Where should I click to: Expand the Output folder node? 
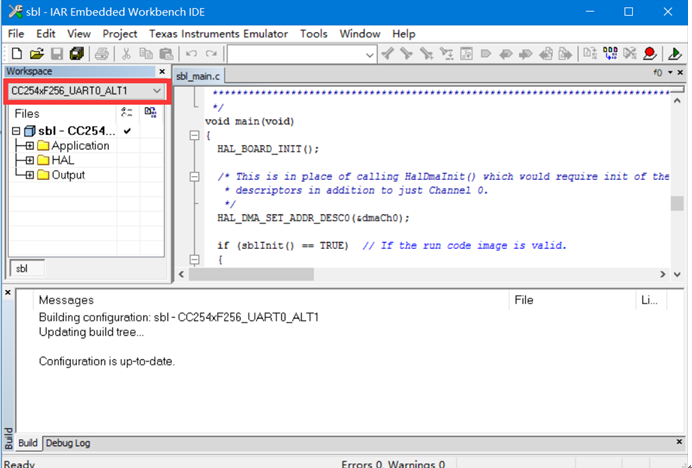pyautogui.click(x=30, y=175)
